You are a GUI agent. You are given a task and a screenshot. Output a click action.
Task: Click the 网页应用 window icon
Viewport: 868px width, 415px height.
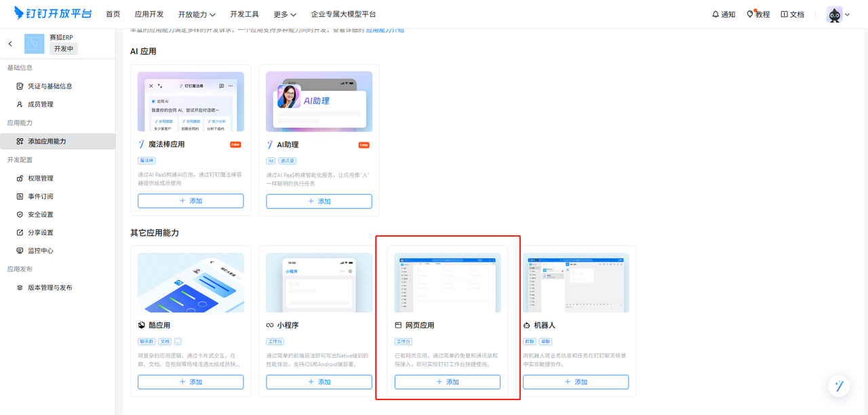[x=398, y=325]
